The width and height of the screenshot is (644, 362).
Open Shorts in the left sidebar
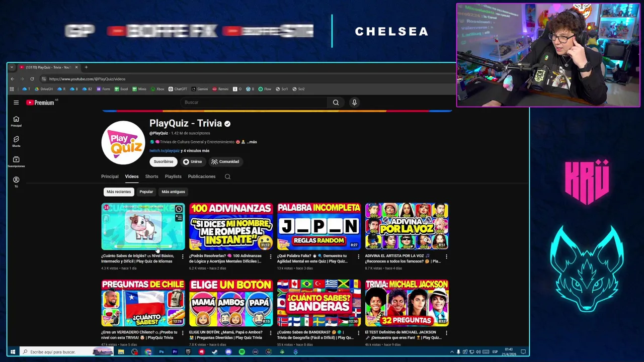(x=16, y=141)
